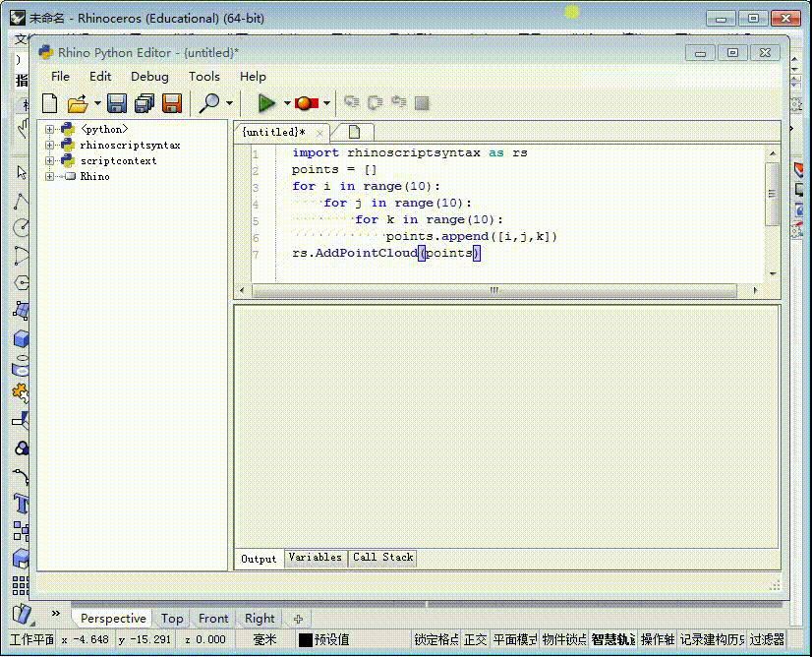Click the 毫米 units field in status bar
This screenshot has height=657, width=812.
(x=264, y=640)
